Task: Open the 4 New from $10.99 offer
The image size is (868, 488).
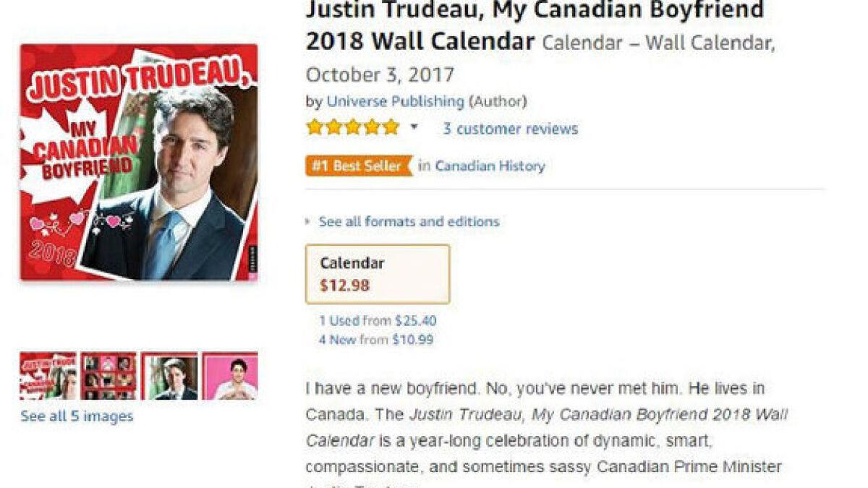Action: 376,339
